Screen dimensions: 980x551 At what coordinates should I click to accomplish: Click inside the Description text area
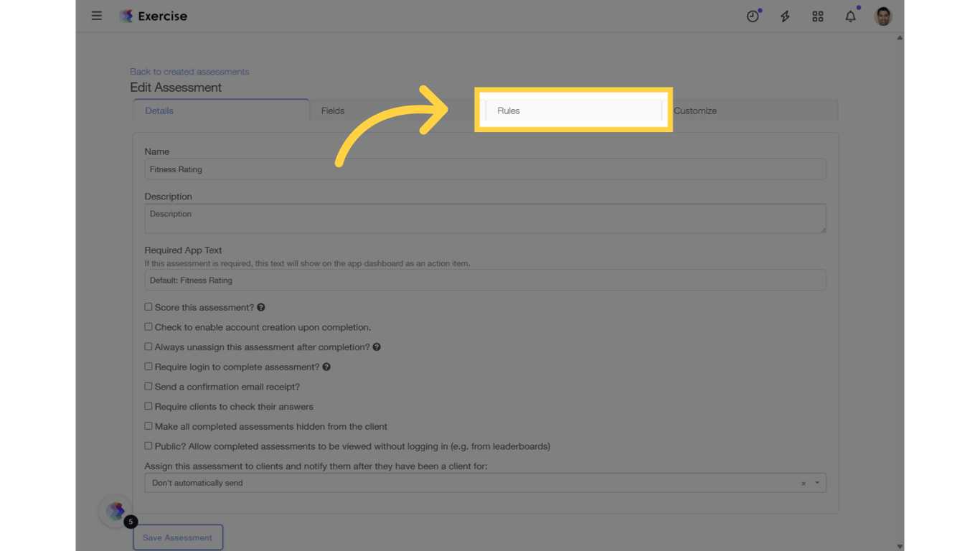point(485,218)
